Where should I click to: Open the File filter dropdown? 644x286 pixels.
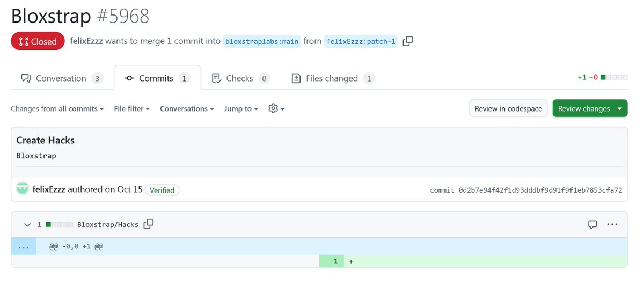click(131, 108)
